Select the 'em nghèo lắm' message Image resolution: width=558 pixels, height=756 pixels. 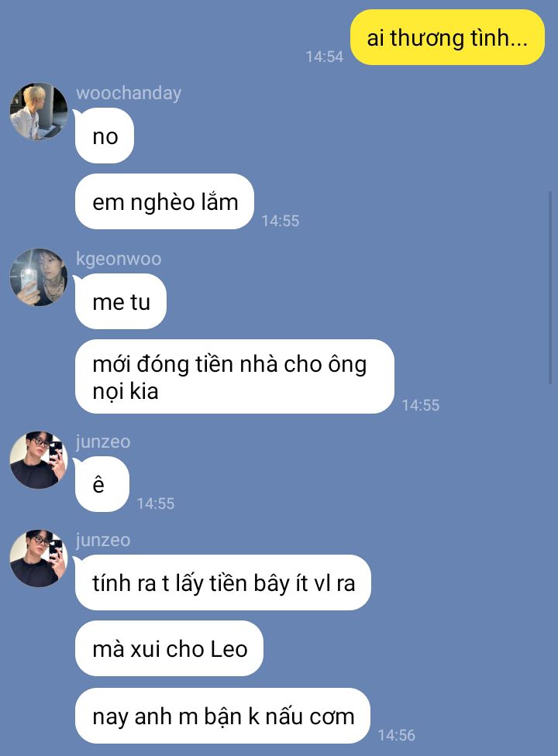click(x=165, y=201)
